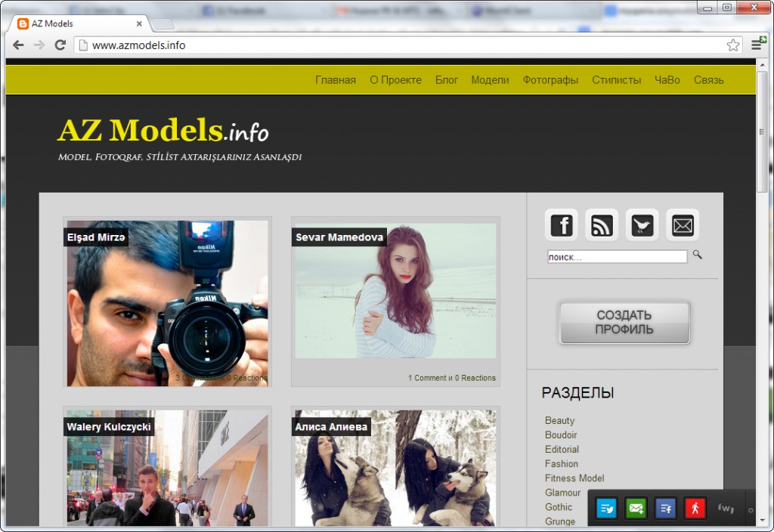Open Алиса Алиева profile photo

pyautogui.click(x=395, y=468)
